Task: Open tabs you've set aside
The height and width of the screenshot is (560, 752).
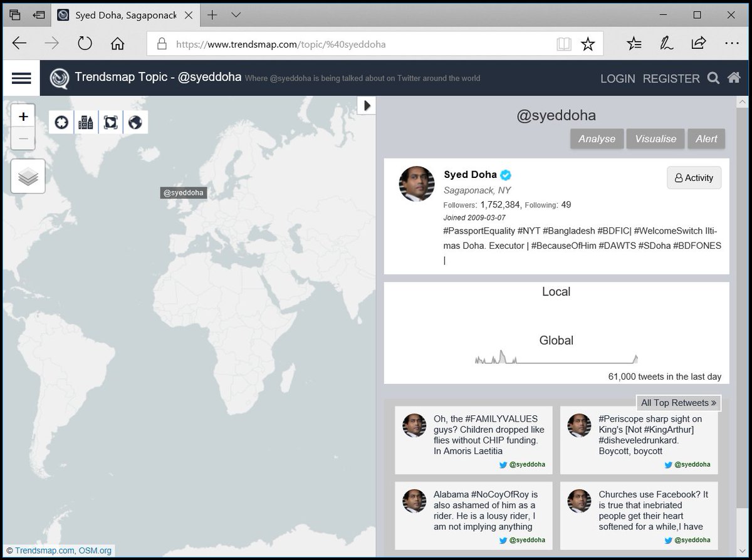Action: pyautogui.click(x=15, y=15)
